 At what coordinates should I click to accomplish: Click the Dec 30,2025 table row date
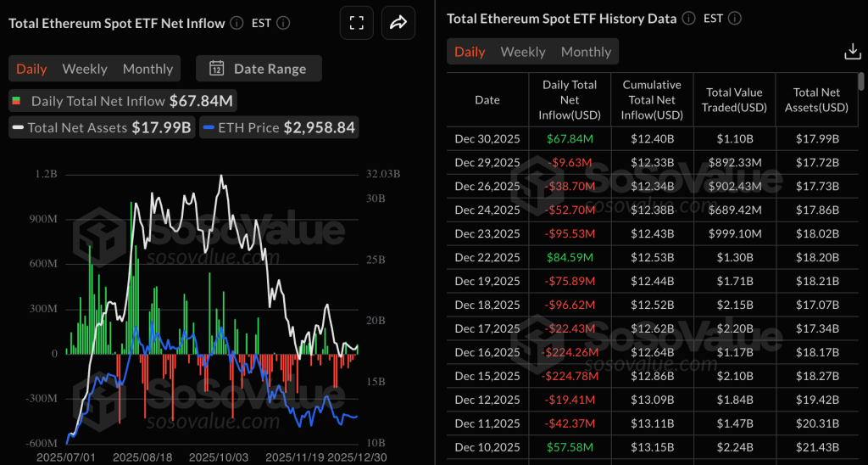click(x=487, y=138)
